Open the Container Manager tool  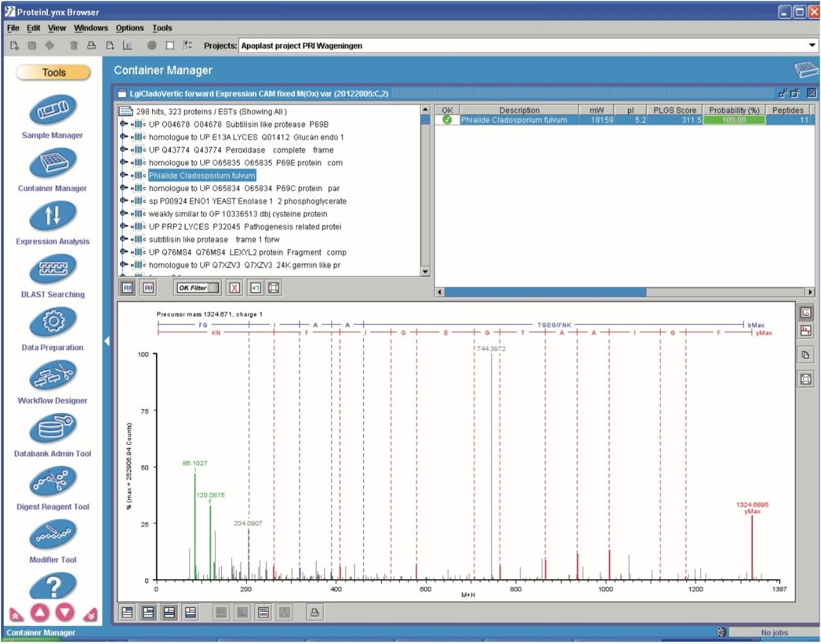pyautogui.click(x=53, y=164)
